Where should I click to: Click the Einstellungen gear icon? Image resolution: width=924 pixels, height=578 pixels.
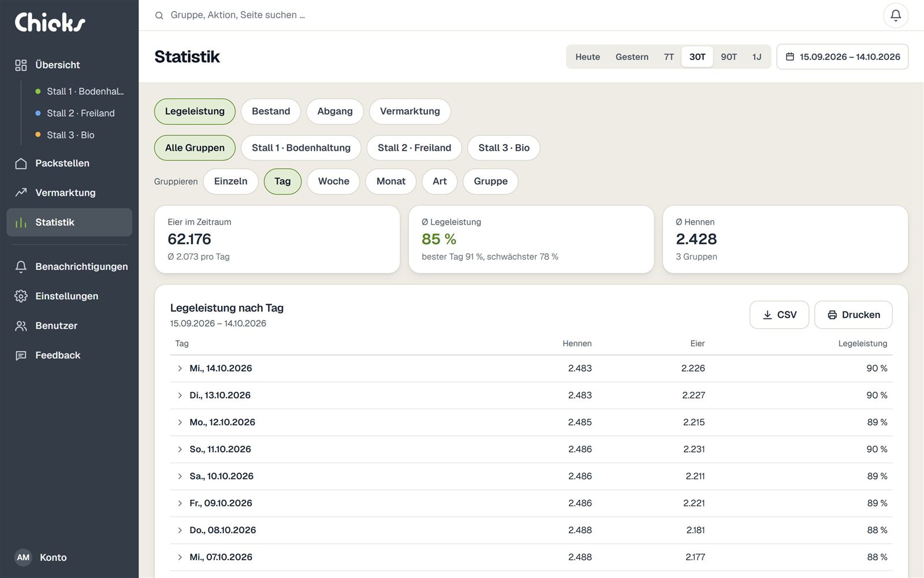[x=21, y=296]
